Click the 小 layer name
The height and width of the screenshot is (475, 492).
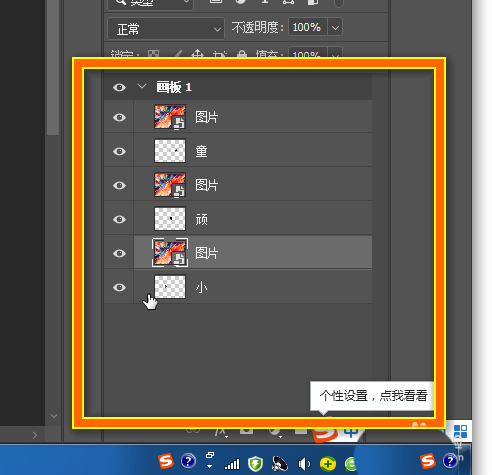click(x=201, y=287)
